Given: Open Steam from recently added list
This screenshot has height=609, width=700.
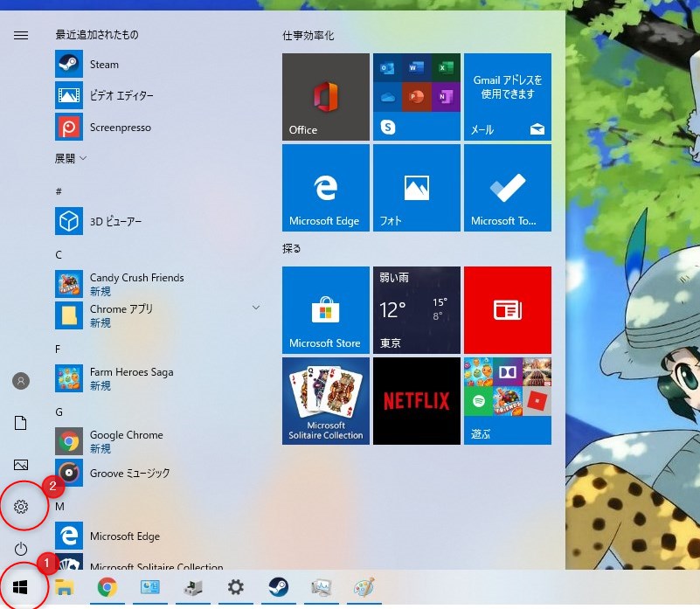Looking at the screenshot, I should tap(156, 65).
